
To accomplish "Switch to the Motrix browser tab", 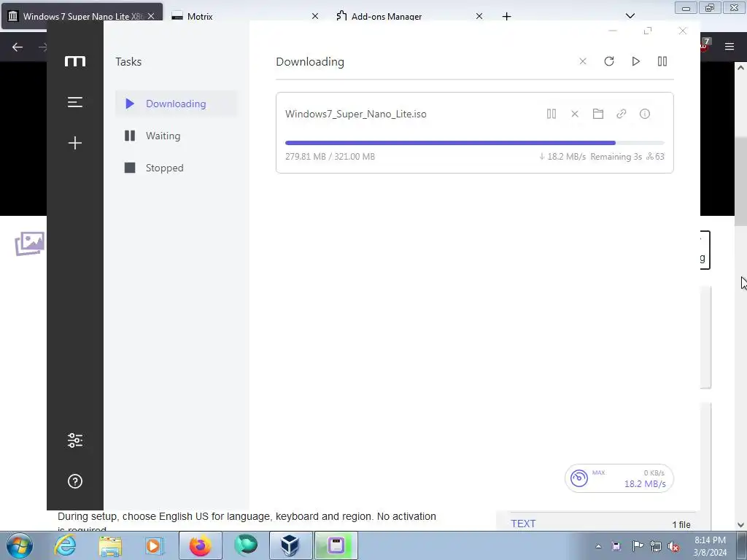I will (245, 16).
